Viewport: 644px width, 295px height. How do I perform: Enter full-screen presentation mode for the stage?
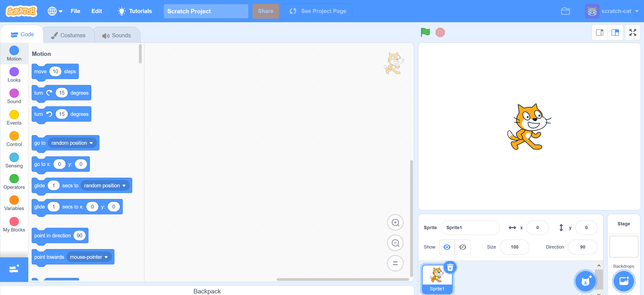633,32
